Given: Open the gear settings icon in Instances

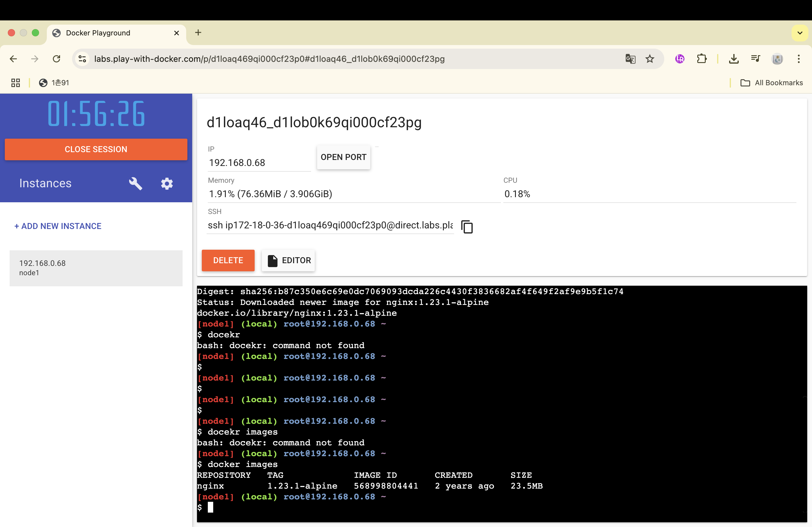Looking at the screenshot, I should [167, 183].
